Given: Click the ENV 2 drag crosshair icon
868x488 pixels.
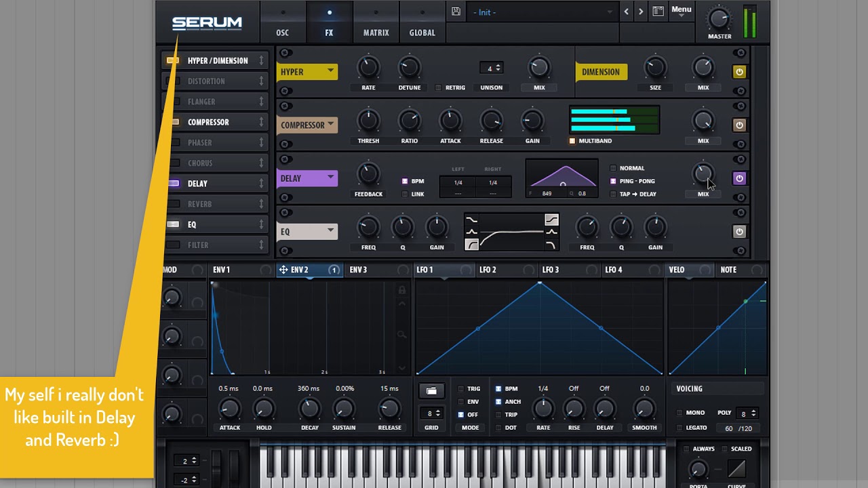Looking at the screenshot, I should click(x=283, y=270).
